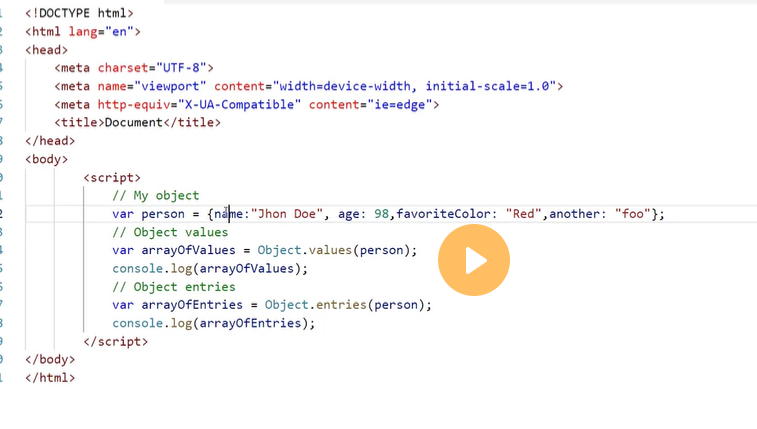
Task: Place cursor on the opening head tag
Action: click(x=46, y=50)
